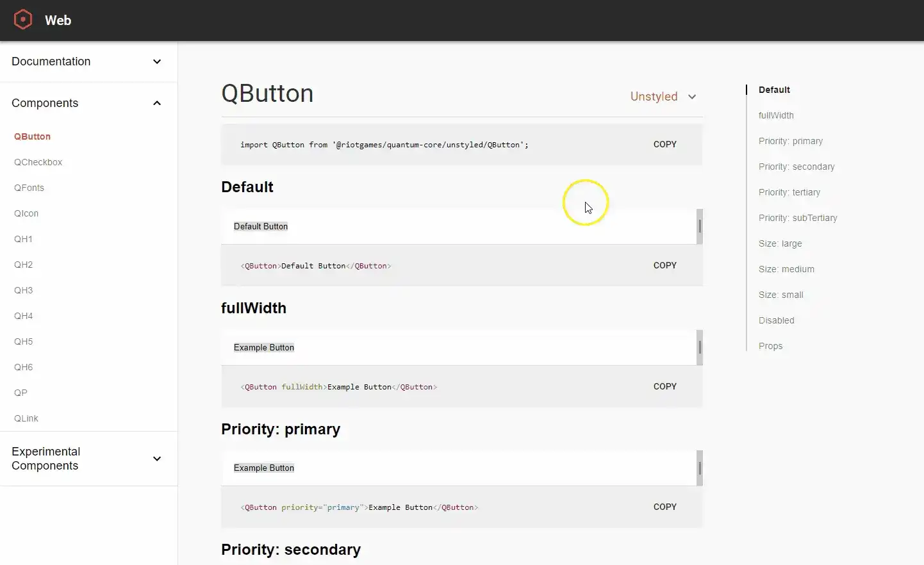Open QH2 in the sidebar
Image resolution: width=924 pixels, height=565 pixels.
coord(23,265)
